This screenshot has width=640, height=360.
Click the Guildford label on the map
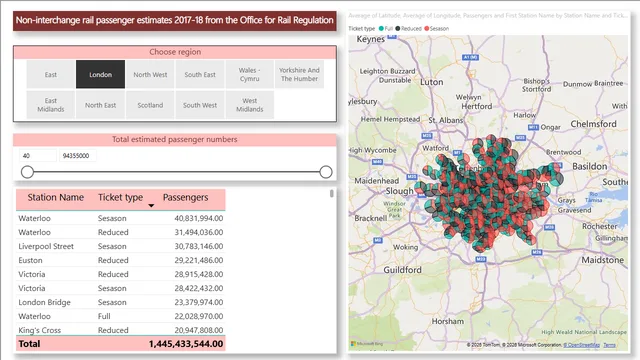(402, 270)
